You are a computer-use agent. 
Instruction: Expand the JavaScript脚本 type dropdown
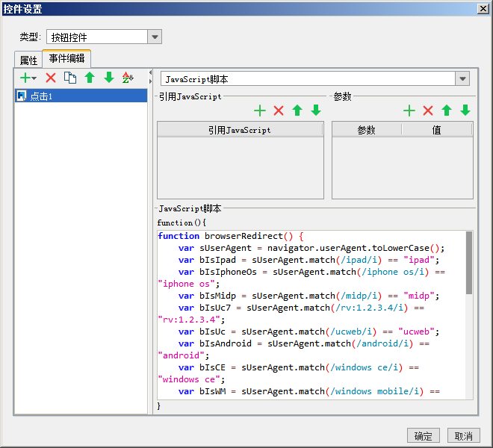(x=462, y=79)
